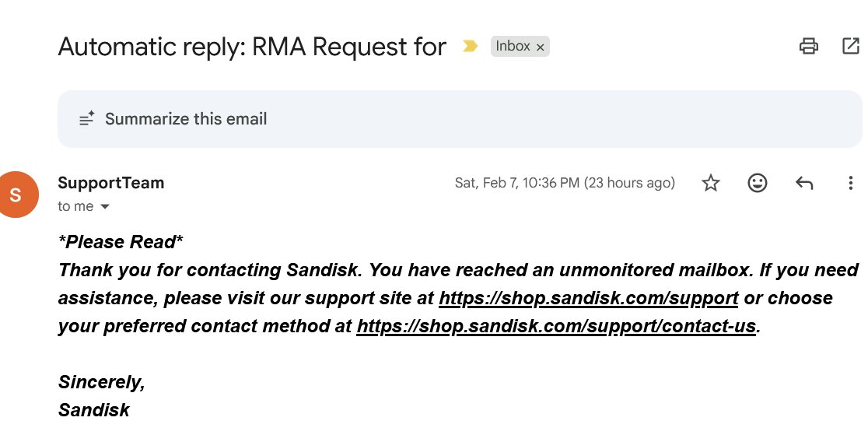Click the email subject Automatic reply title
The width and height of the screenshot is (868, 442).
coord(252,47)
